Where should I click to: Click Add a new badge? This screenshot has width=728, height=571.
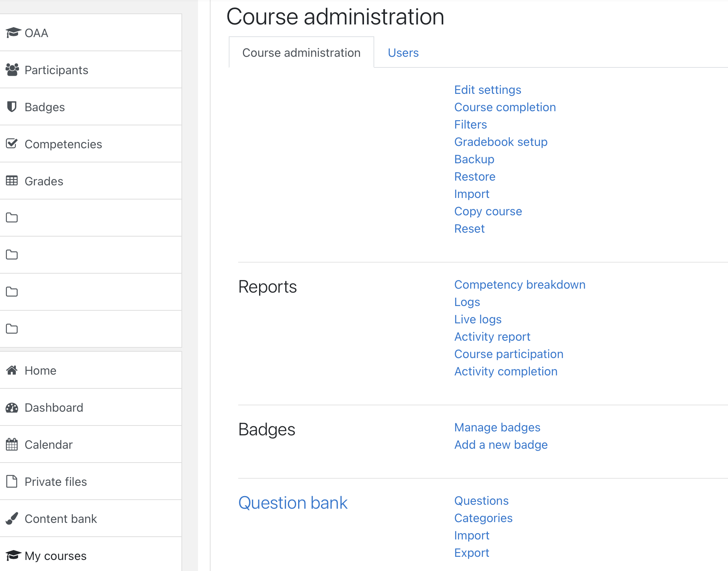click(x=500, y=445)
